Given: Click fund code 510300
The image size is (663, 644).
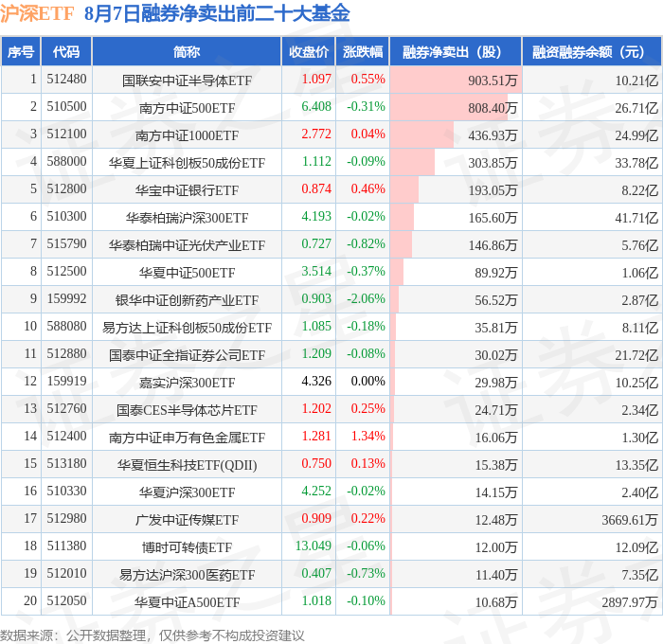Looking at the screenshot, I should coord(66,216).
